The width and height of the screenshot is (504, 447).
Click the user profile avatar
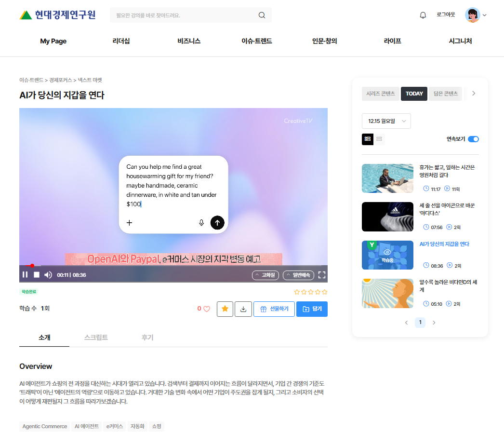tap(473, 15)
